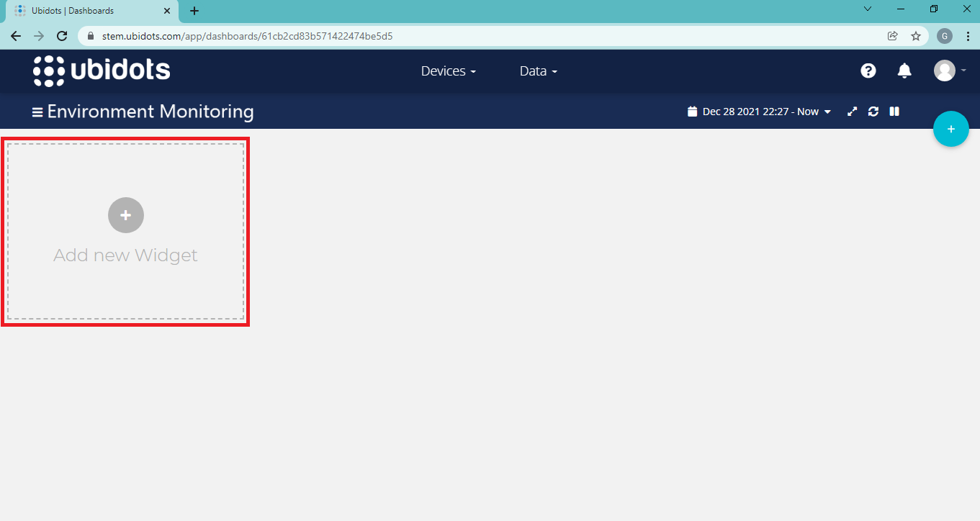
Task: Expand the Data menu
Action: 538,71
